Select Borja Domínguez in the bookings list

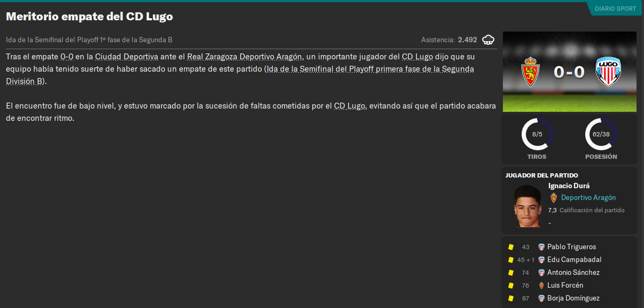click(573, 298)
